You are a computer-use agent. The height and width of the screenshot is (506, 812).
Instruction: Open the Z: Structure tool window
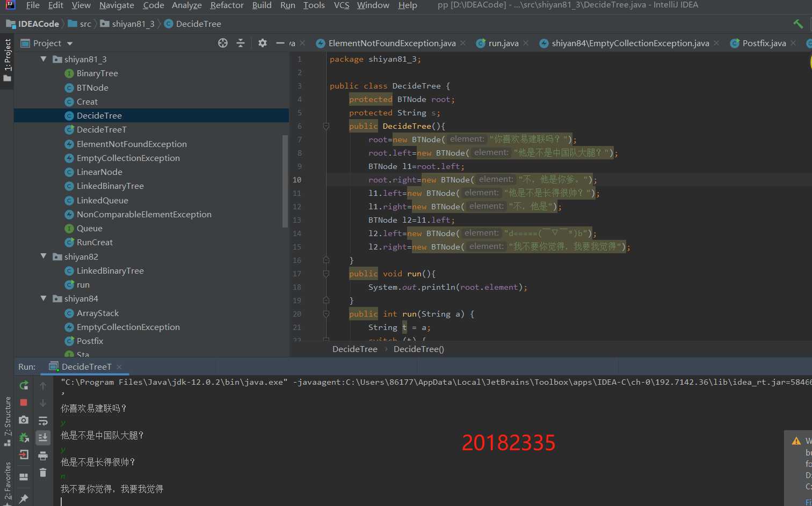[7, 421]
